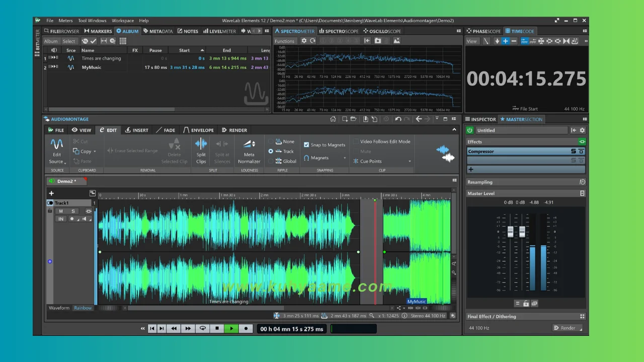Expand the Copy dropdown arrow
Viewport: 644px width, 362px height.
click(x=95, y=152)
